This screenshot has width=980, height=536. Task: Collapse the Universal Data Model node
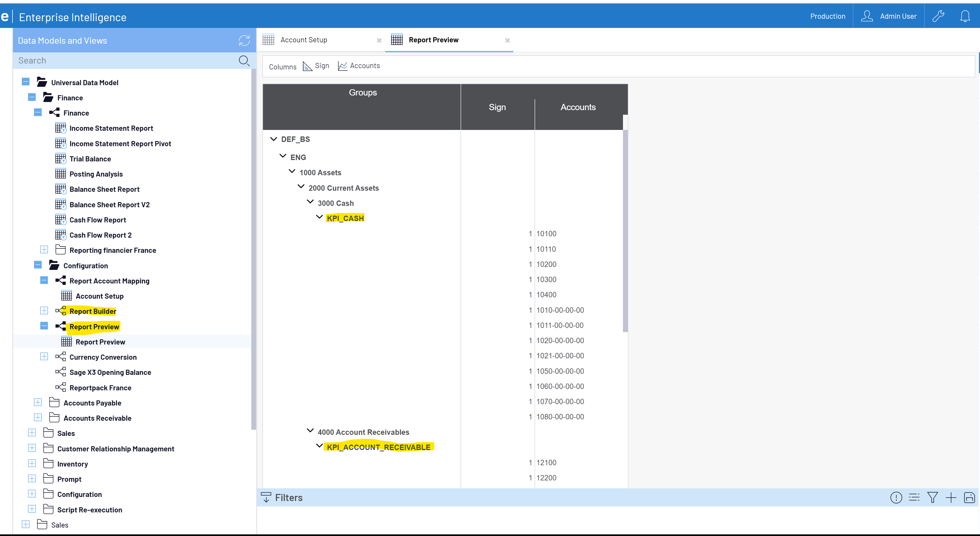click(x=26, y=82)
